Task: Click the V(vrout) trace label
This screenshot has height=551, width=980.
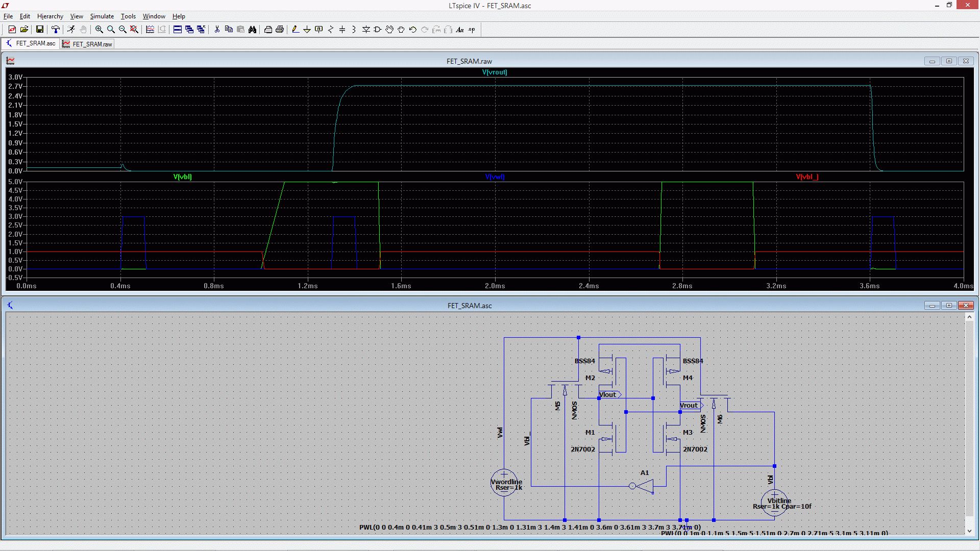Action: [x=494, y=72]
